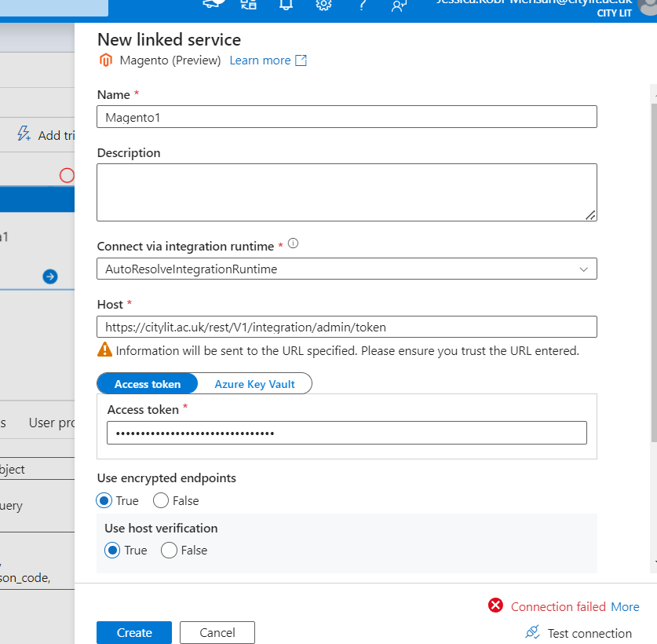
Task: Click the switch data factory icon
Action: click(248, 6)
